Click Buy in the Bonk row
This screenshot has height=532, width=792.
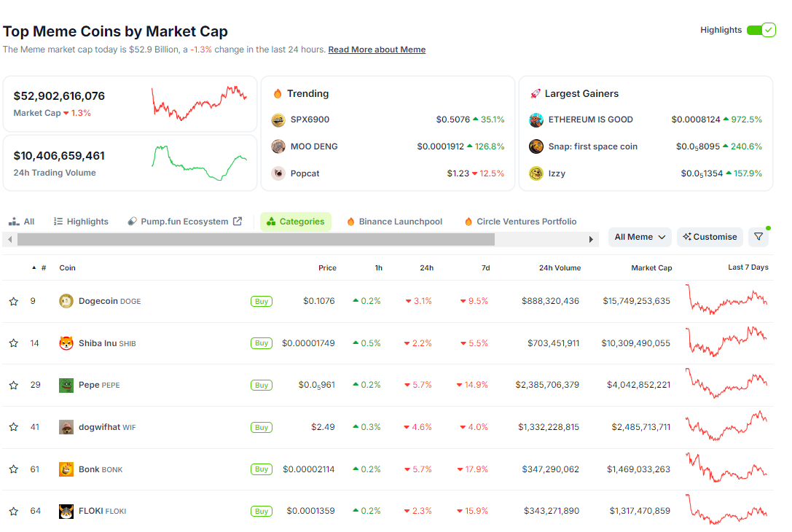[x=261, y=469]
